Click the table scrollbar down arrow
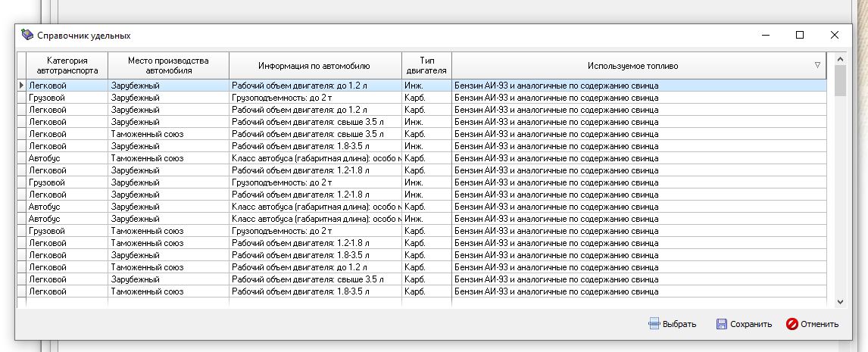The height and width of the screenshot is (352, 868). (x=840, y=302)
